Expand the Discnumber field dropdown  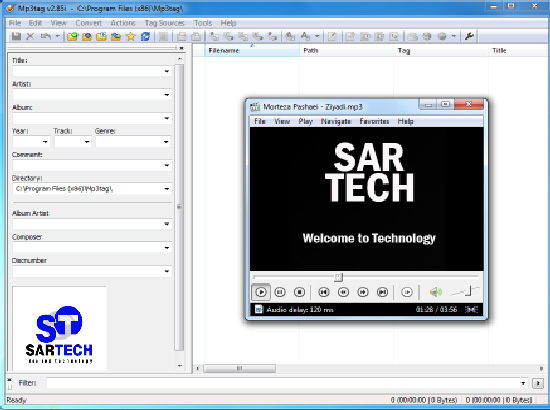click(x=167, y=271)
